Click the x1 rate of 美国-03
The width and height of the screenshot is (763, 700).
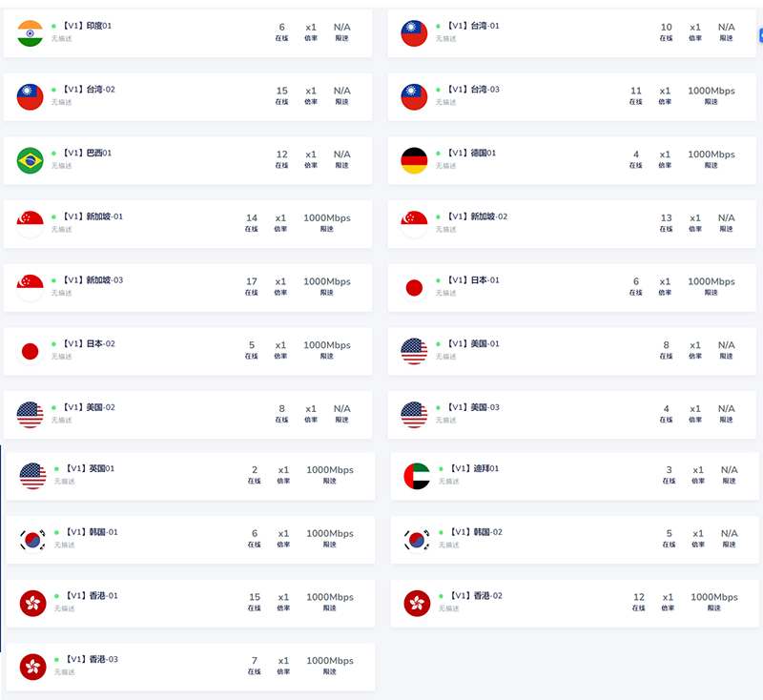point(695,409)
